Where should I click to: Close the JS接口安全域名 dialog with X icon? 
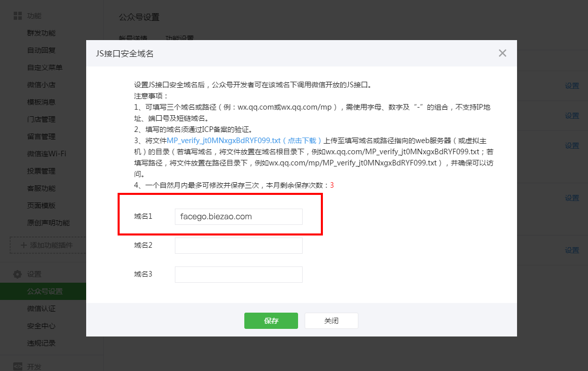[502, 53]
